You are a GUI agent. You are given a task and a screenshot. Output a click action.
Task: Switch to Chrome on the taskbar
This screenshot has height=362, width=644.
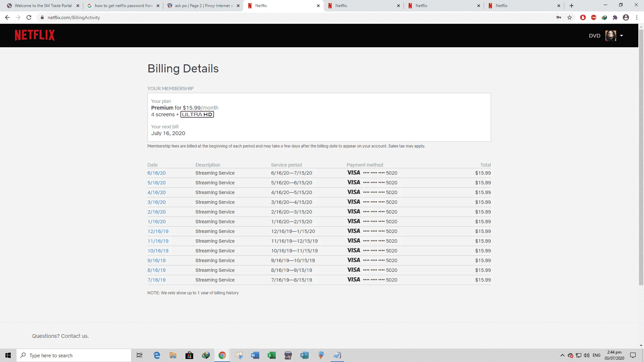[222, 355]
